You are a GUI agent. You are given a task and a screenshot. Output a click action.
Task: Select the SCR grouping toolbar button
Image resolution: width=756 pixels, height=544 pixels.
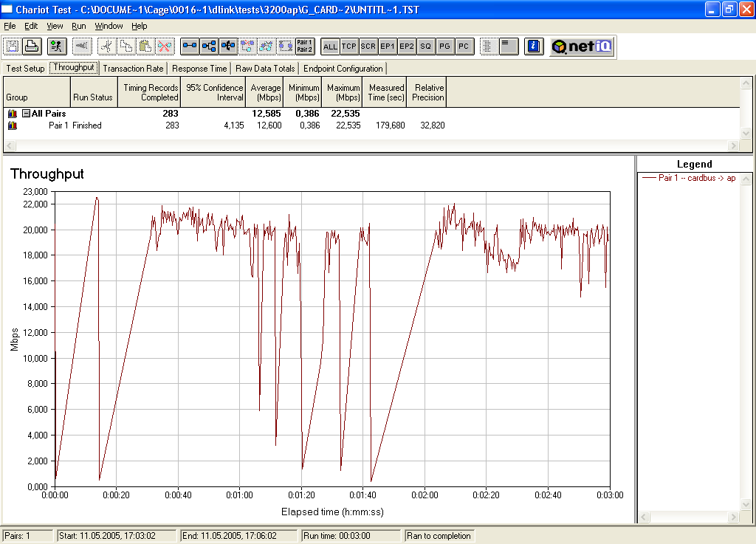point(368,47)
